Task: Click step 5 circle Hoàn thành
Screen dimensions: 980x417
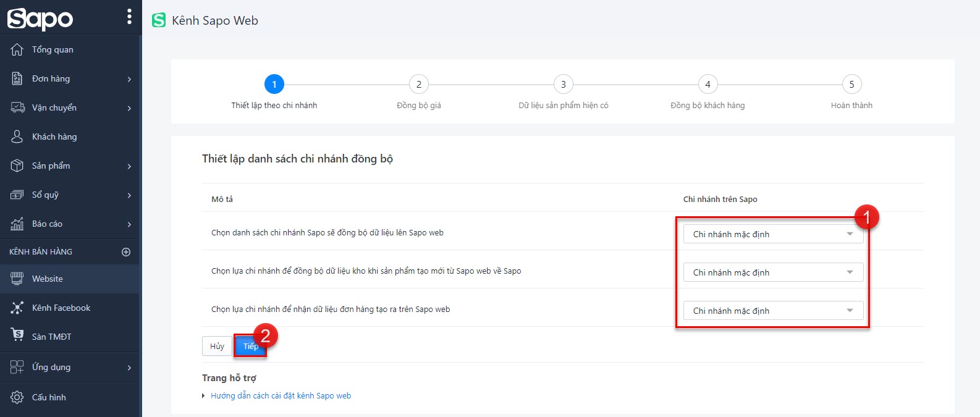Action: pos(851,85)
